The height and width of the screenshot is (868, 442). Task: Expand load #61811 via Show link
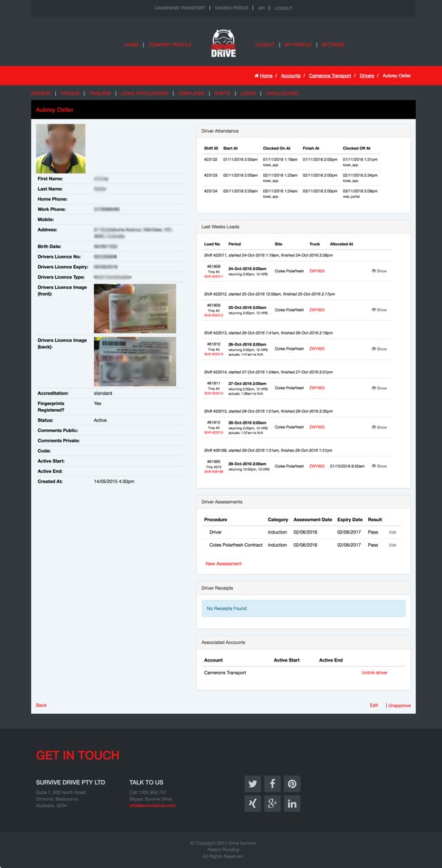[379, 388]
